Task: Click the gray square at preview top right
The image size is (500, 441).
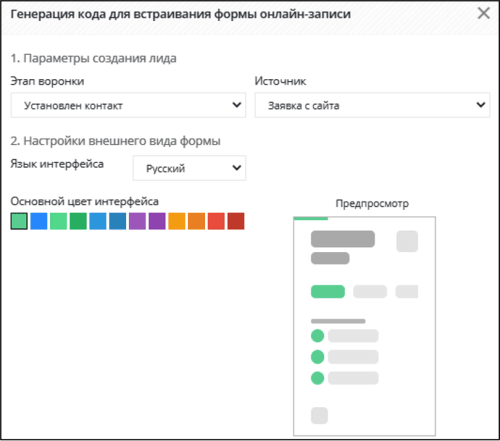Action: [407, 241]
